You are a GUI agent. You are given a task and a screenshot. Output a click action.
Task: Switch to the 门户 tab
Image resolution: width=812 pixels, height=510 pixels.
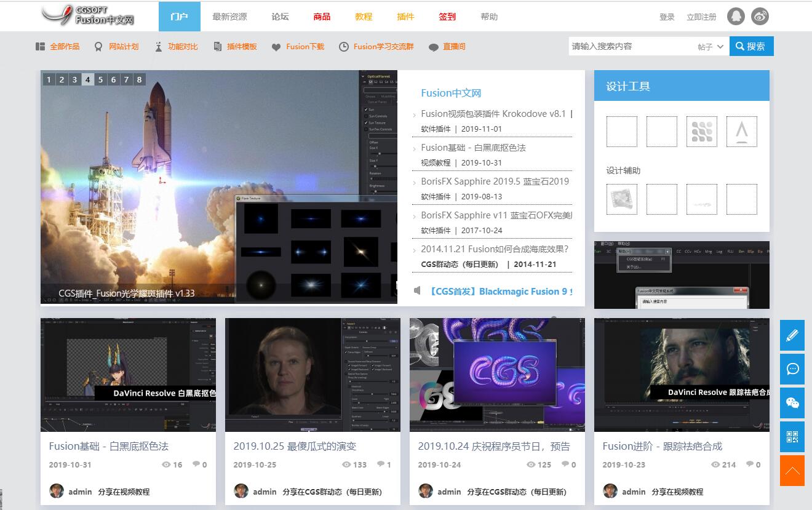pyautogui.click(x=180, y=17)
